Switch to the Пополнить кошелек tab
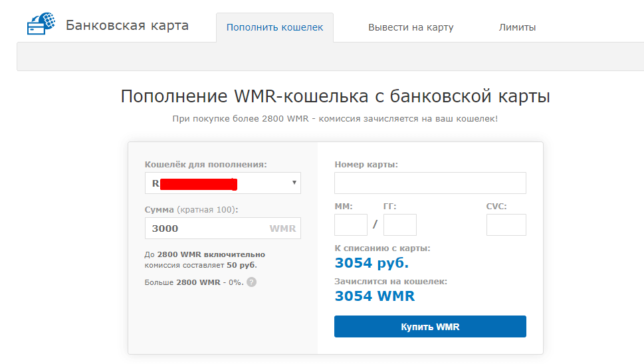 pyautogui.click(x=274, y=27)
